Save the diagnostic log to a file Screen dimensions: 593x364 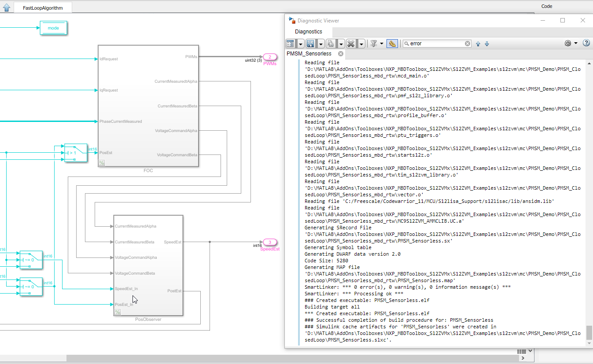tap(311, 44)
